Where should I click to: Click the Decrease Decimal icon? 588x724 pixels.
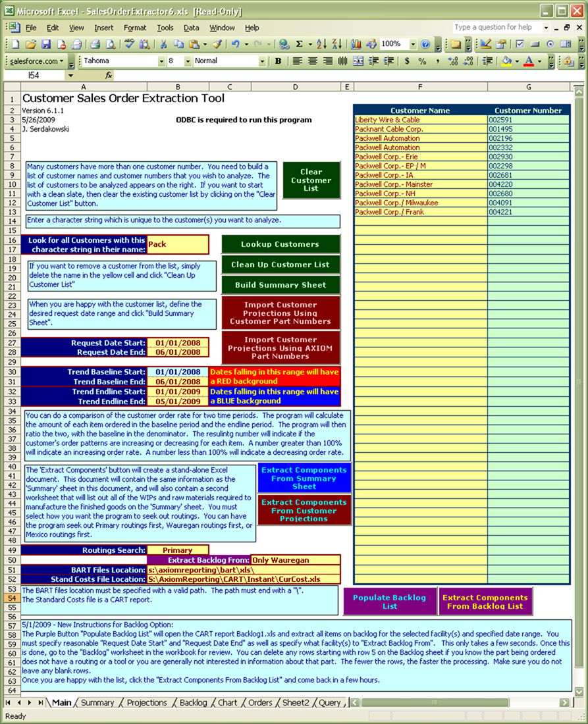coord(468,61)
